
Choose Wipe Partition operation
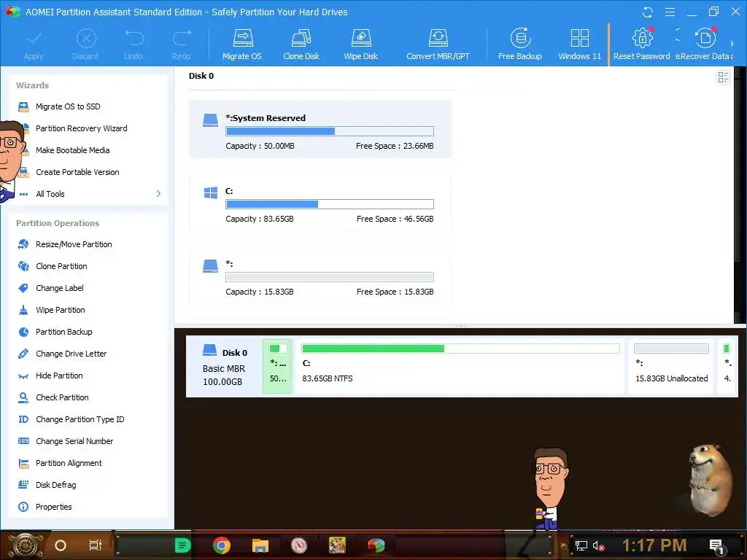pos(60,310)
